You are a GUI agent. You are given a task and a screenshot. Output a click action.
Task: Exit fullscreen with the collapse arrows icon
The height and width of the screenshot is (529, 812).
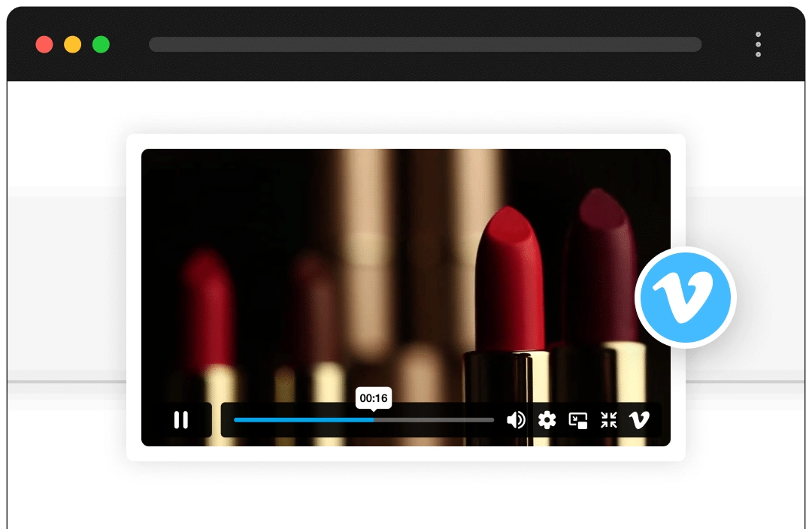click(x=609, y=420)
